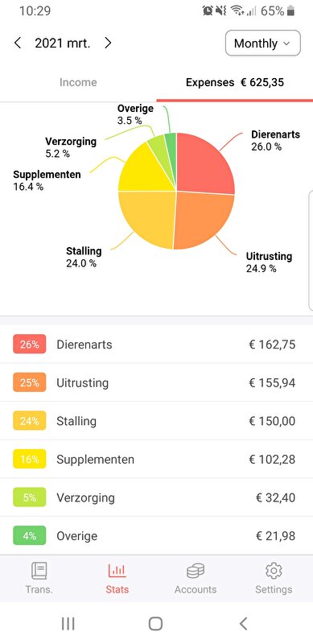313x644 pixels.
Task: Open the Dierenarts € 162,75 category row
Action: pos(156,345)
